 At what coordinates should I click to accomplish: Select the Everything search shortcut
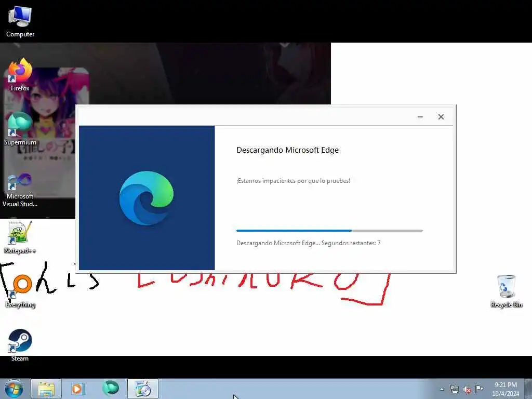(x=20, y=291)
